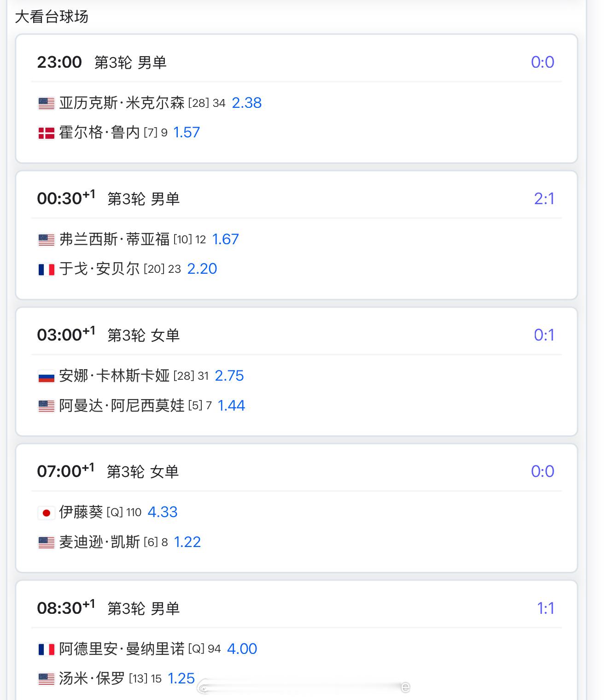Image resolution: width=608 pixels, height=700 pixels.
Task: Select odds 4.00 for 曼纳里诺
Action: point(242,649)
